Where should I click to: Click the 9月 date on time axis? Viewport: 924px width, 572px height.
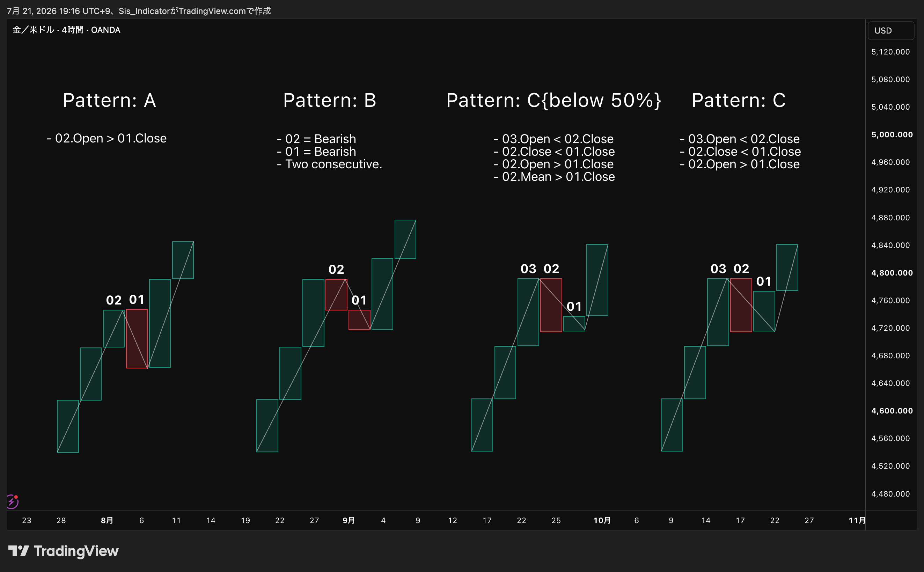click(349, 520)
